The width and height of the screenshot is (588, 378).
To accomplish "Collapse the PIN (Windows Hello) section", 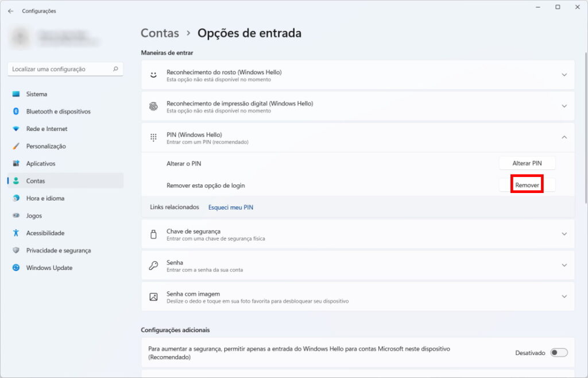I will pos(564,138).
